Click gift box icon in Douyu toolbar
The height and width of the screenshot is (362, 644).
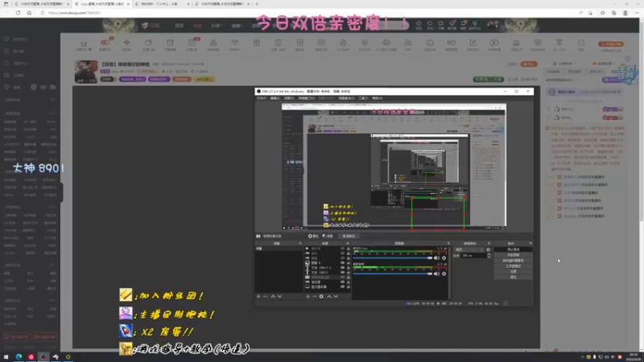[x=257, y=43]
